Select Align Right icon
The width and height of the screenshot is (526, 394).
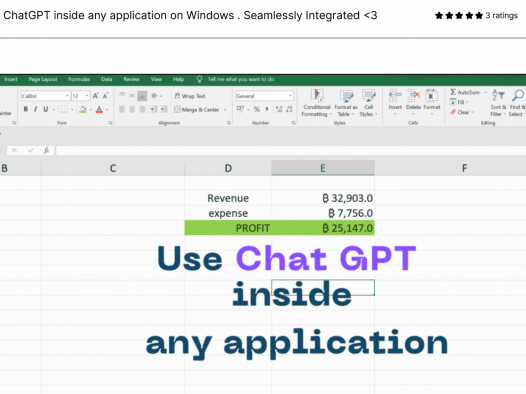click(142, 109)
